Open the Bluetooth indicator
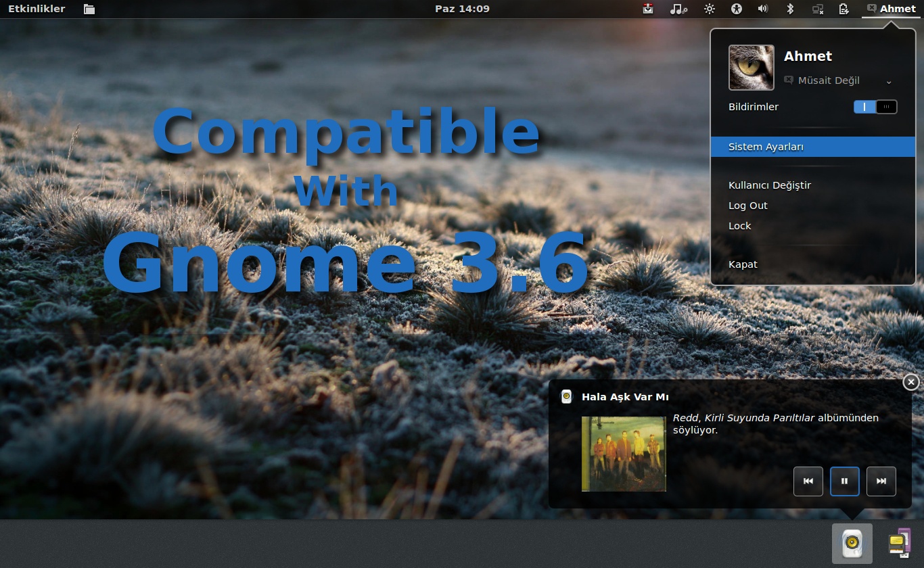Screen dimensions: 924x568 pos(789,9)
